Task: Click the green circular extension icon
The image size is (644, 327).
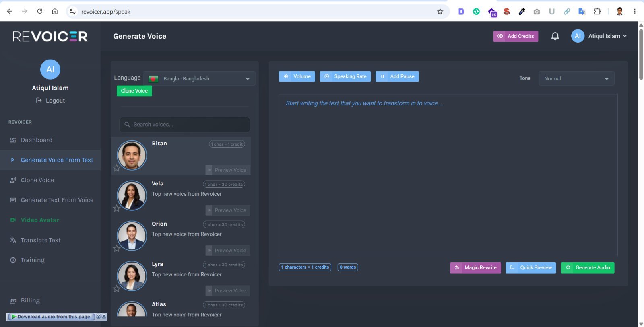Action: coord(476,12)
